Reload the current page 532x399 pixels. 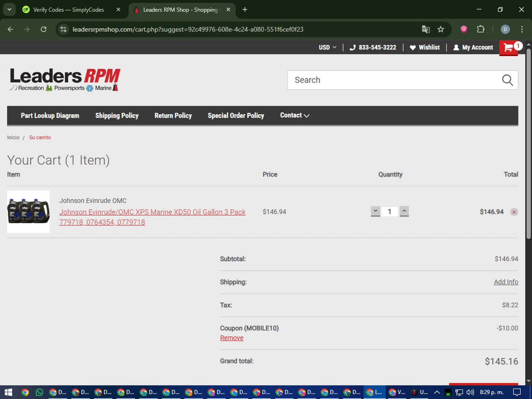point(44,29)
